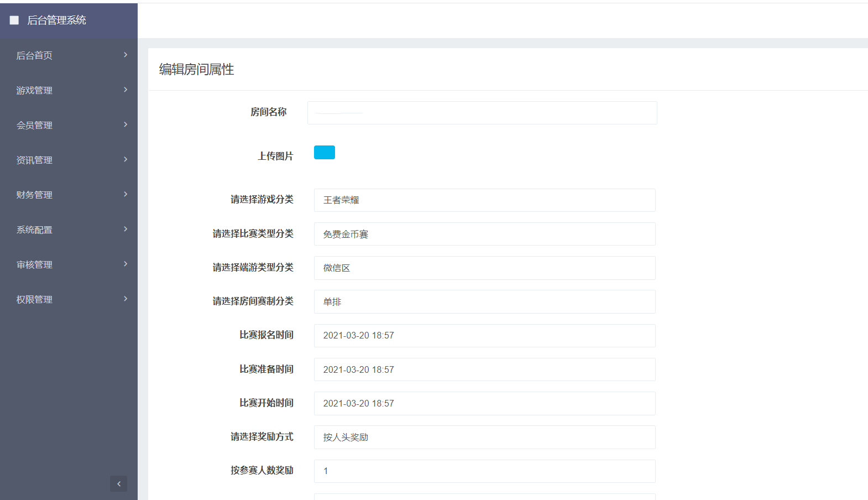Viewport: 868px width, 500px height.
Task: Expand the 后台首页 chevron arrow
Action: (x=126, y=55)
